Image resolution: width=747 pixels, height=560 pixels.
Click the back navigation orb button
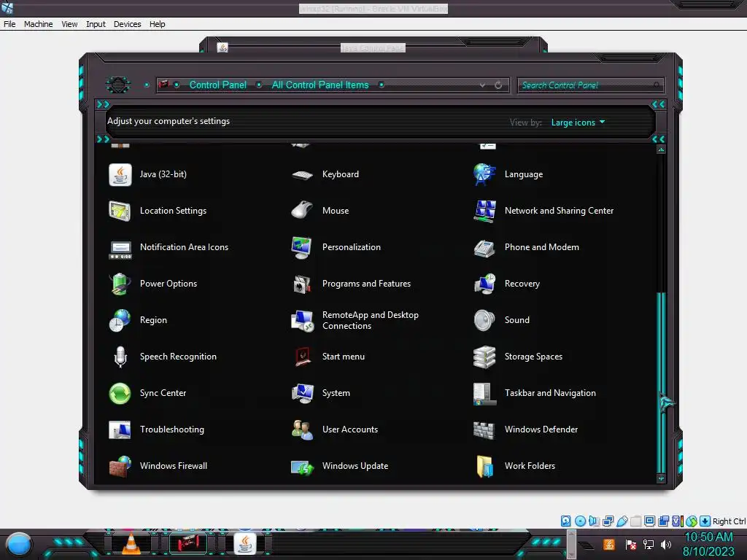click(x=117, y=85)
